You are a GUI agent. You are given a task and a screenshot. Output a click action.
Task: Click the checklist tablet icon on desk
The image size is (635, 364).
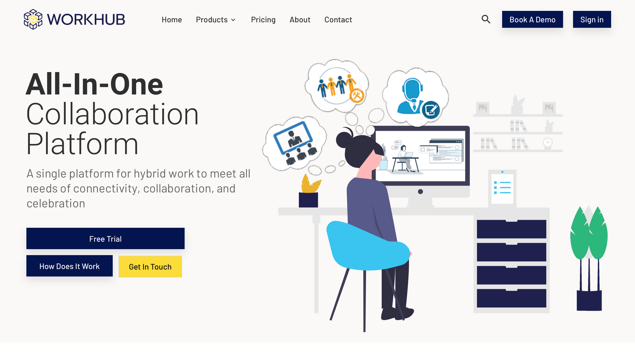[x=502, y=188]
